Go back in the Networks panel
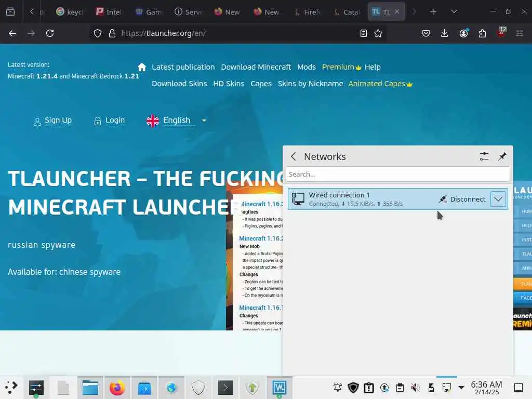The height and width of the screenshot is (399, 532). pos(294,156)
